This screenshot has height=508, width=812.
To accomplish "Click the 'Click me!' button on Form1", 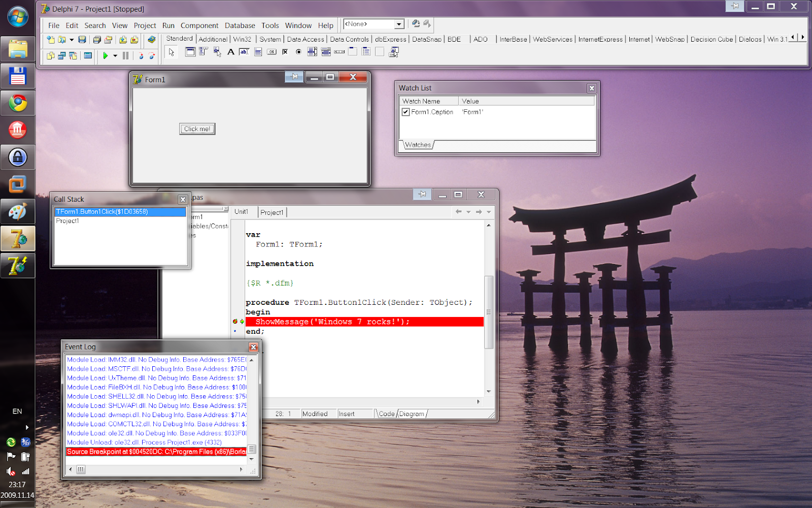I will (197, 129).
